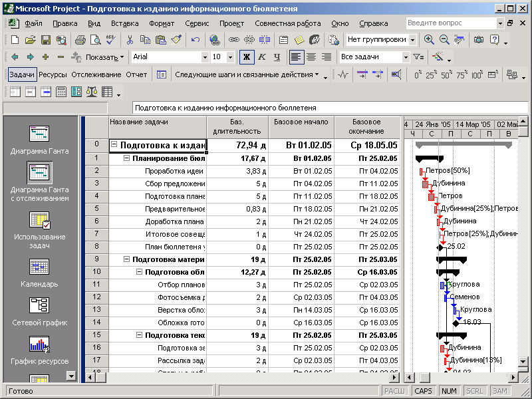
Task: Cut selection with scissors icon
Action: click(130, 40)
